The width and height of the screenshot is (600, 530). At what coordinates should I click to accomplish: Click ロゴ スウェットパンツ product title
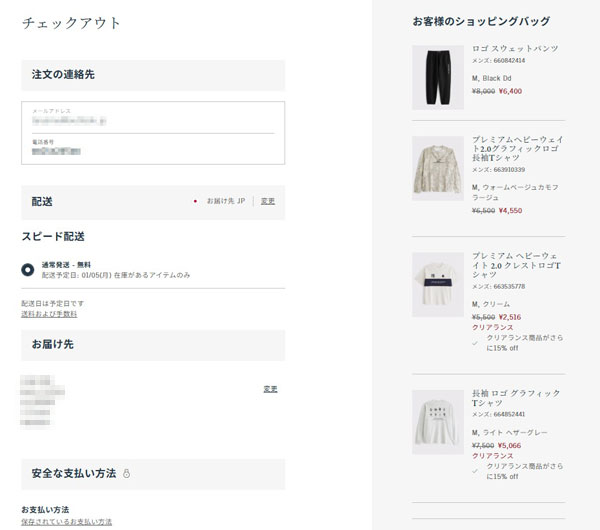click(515, 48)
